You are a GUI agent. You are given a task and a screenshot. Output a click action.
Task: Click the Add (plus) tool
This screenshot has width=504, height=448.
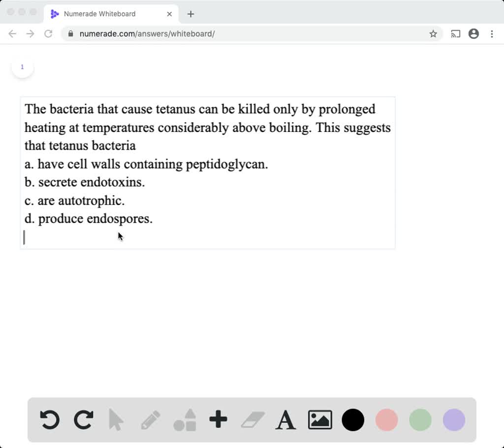[x=218, y=420]
